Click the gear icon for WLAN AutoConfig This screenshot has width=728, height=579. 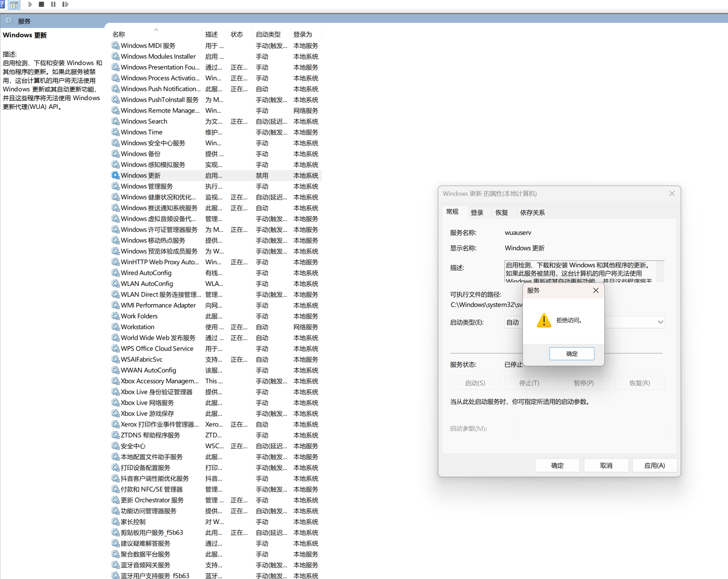click(x=115, y=284)
